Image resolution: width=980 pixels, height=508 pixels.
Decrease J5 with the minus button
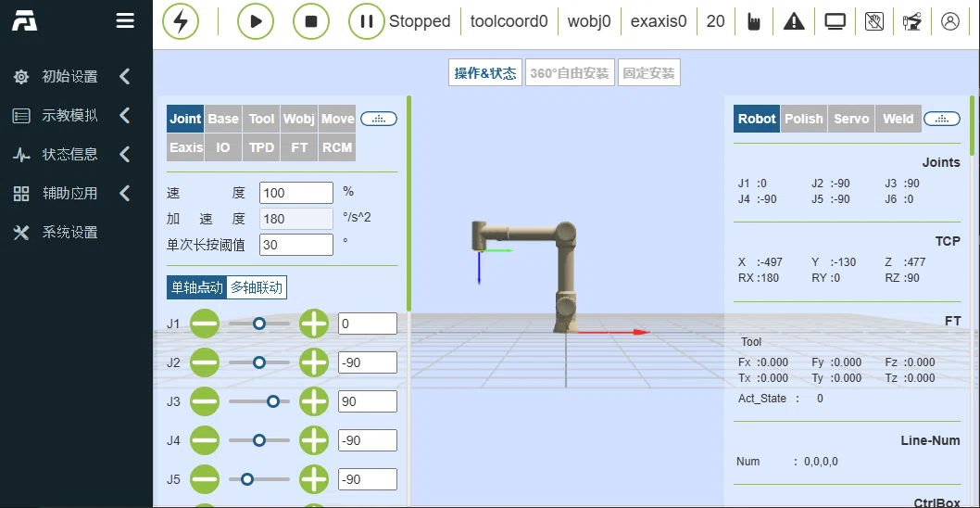pos(205,479)
